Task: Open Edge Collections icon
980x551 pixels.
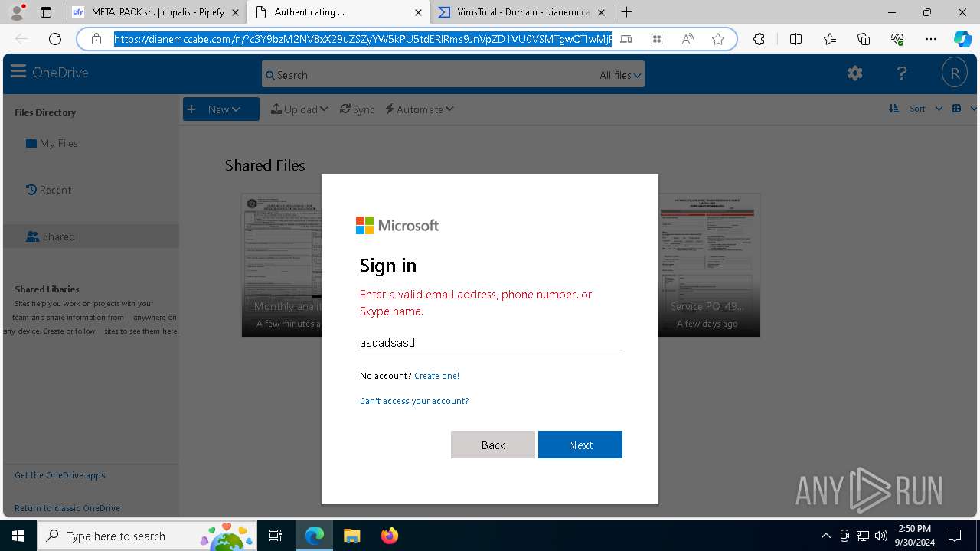Action: click(x=864, y=39)
